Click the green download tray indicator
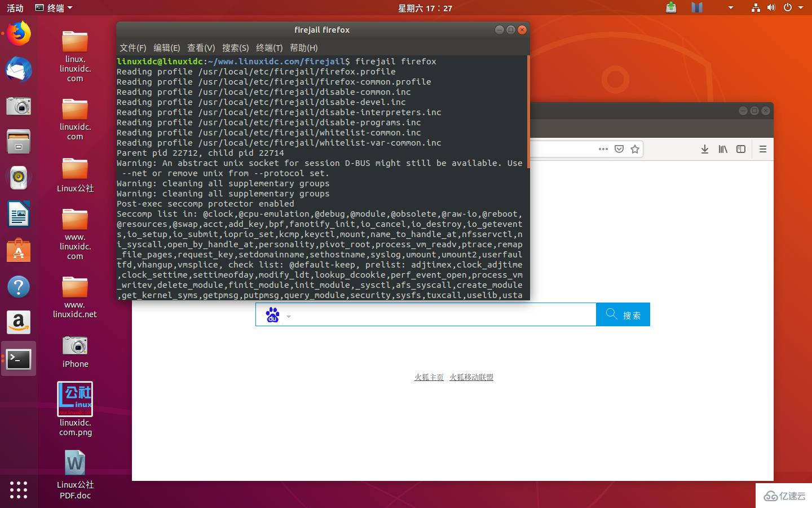 click(671, 7)
